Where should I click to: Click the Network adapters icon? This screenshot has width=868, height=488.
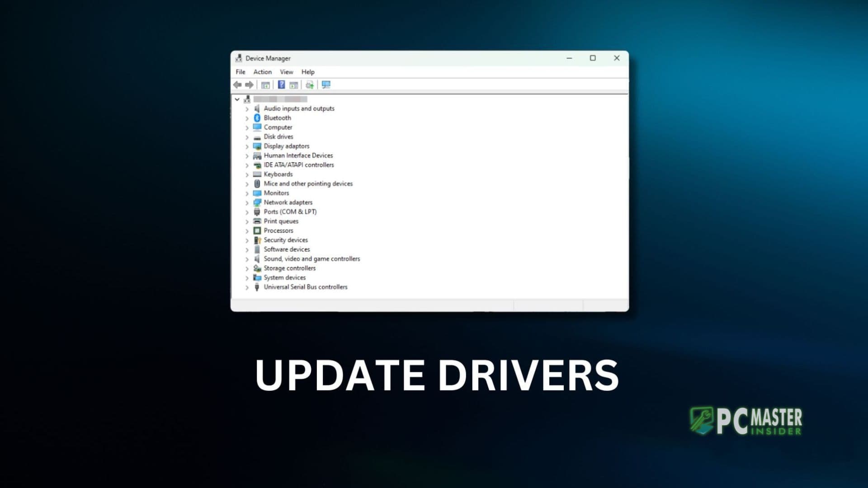[257, 202]
